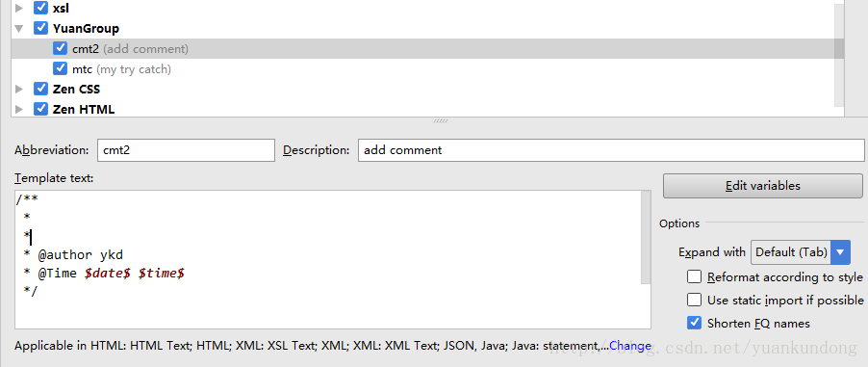Select the cmt2 (add comment) template

pyautogui.click(x=427, y=49)
